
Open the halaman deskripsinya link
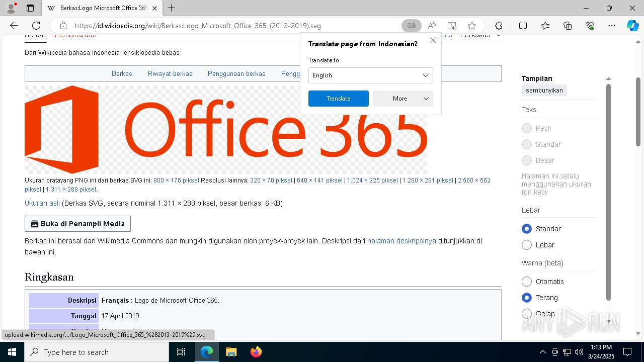click(x=401, y=241)
